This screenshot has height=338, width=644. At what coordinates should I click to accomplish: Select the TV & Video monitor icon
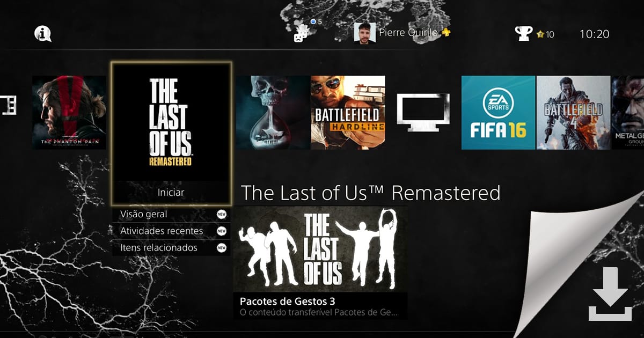click(423, 113)
